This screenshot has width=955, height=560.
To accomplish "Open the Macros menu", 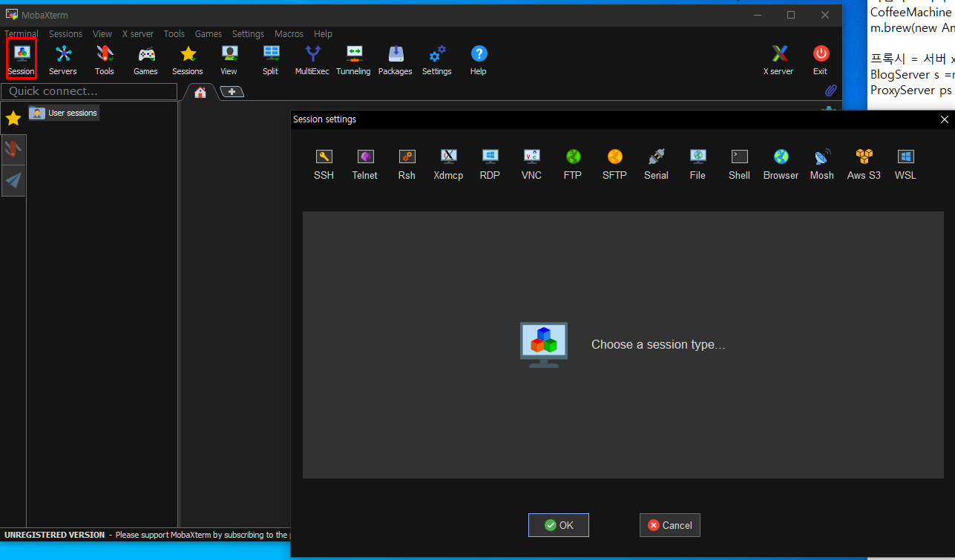I will (x=289, y=34).
